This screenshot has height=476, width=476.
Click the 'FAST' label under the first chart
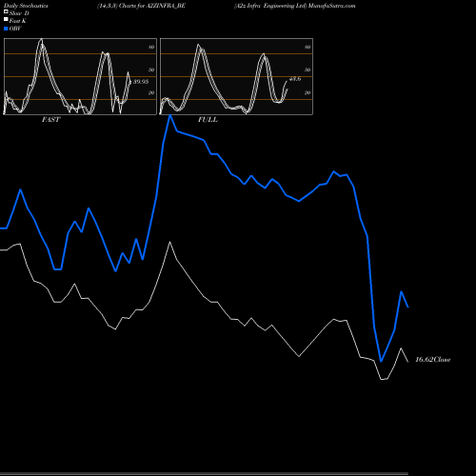(50, 119)
